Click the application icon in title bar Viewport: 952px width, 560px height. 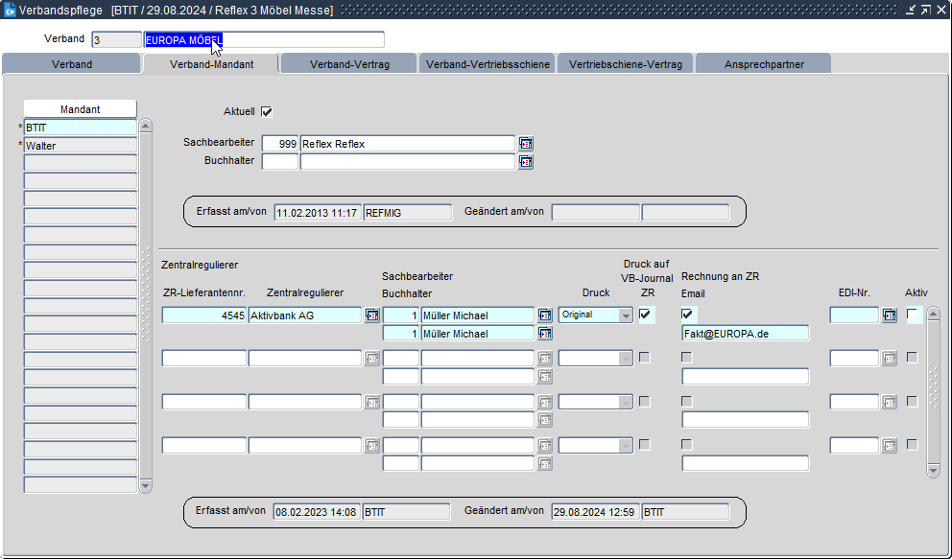click(10, 10)
